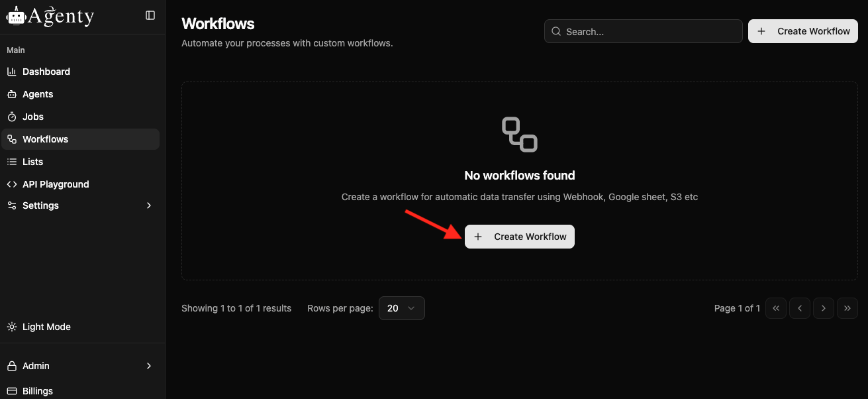Expand the Settings submenu chevron
The image size is (868, 399).
pyautogui.click(x=149, y=205)
